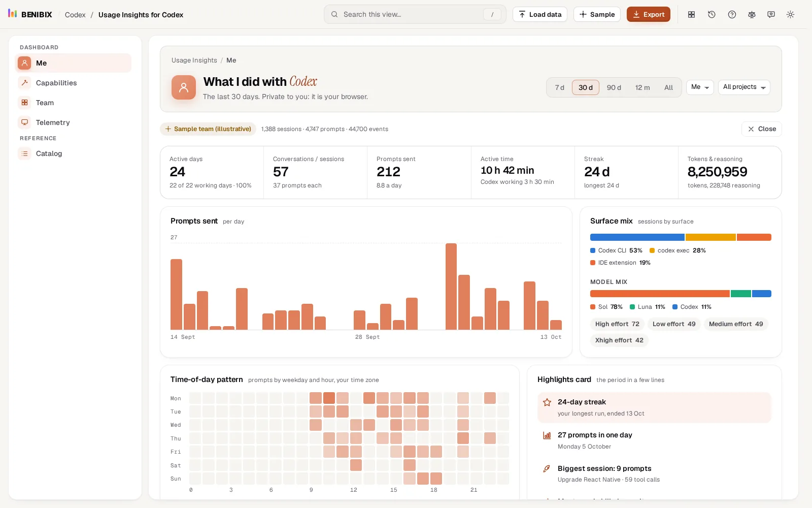Click the Benibix logo icon
The image size is (812, 508).
13,13
